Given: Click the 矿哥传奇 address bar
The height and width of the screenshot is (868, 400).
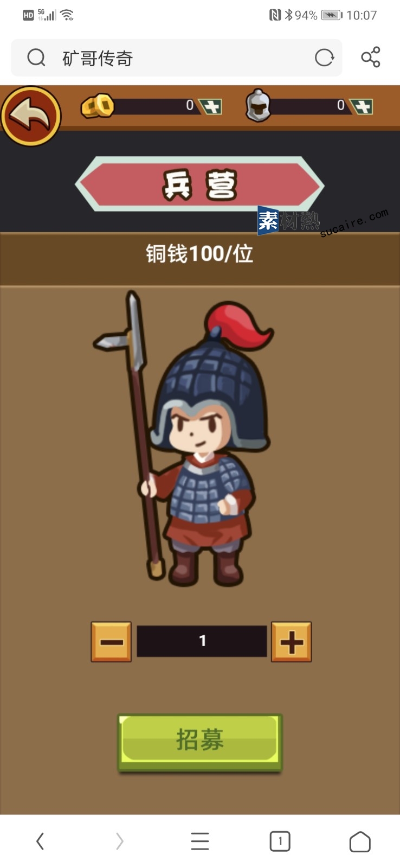Looking at the screenshot, I should (177, 58).
